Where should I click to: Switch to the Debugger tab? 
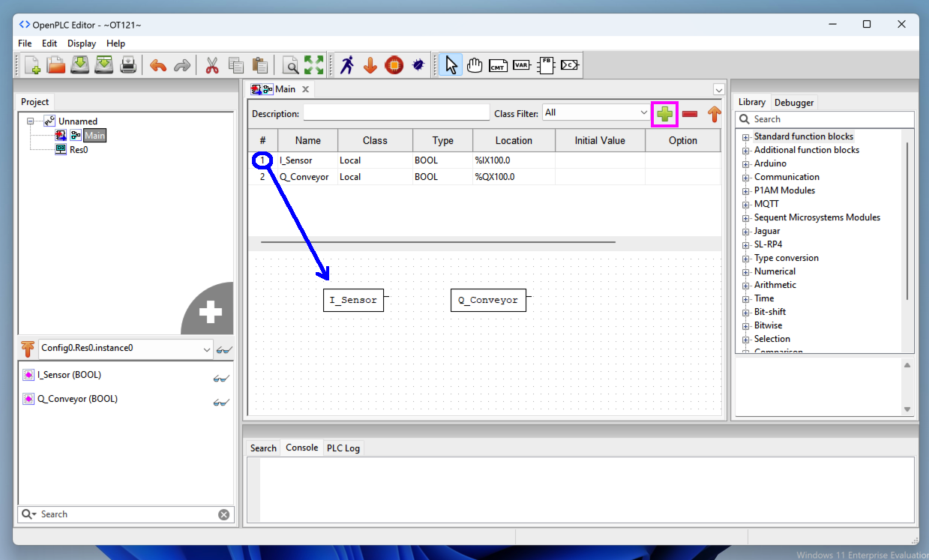(793, 103)
